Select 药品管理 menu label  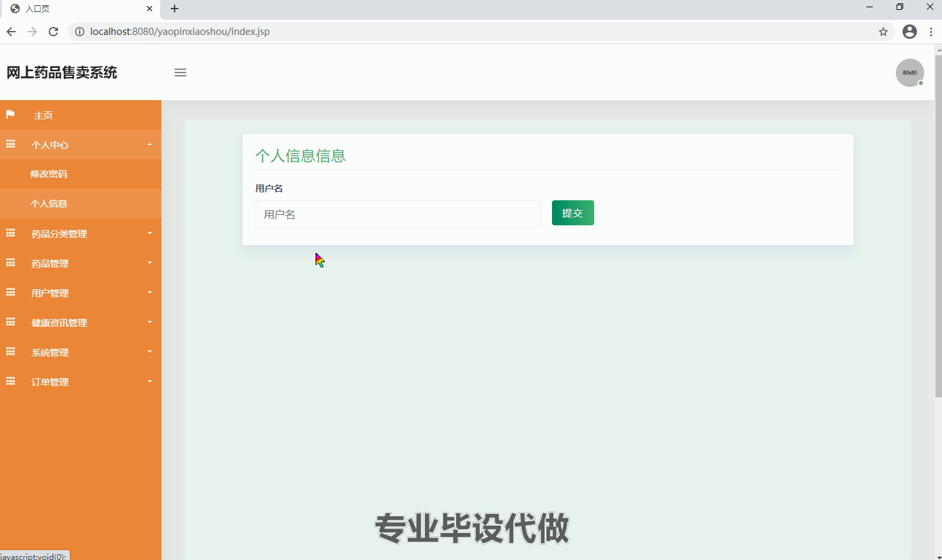pyautogui.click(x=50, y=264)
